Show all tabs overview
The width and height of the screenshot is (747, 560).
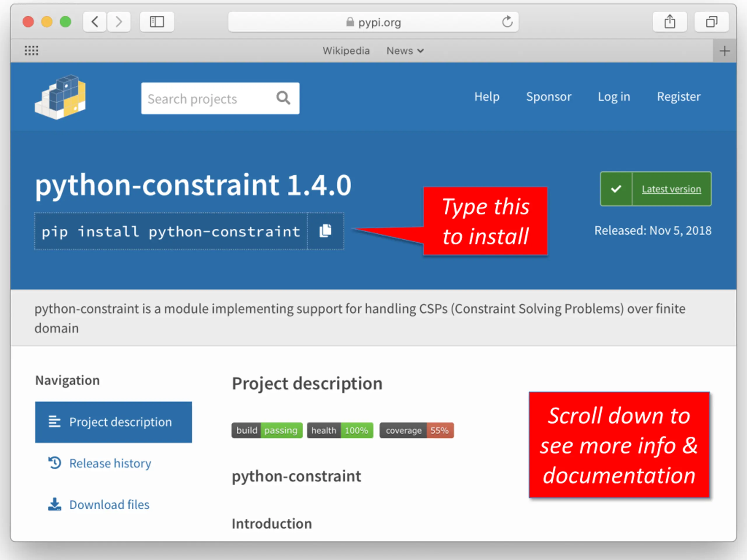tap(711, 22)
